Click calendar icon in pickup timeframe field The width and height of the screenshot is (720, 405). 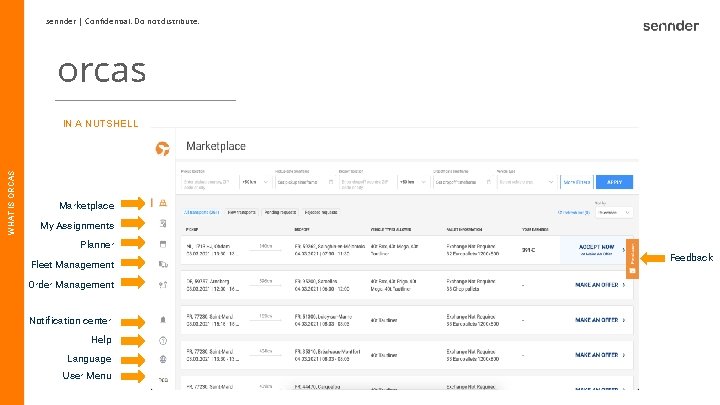331,182
